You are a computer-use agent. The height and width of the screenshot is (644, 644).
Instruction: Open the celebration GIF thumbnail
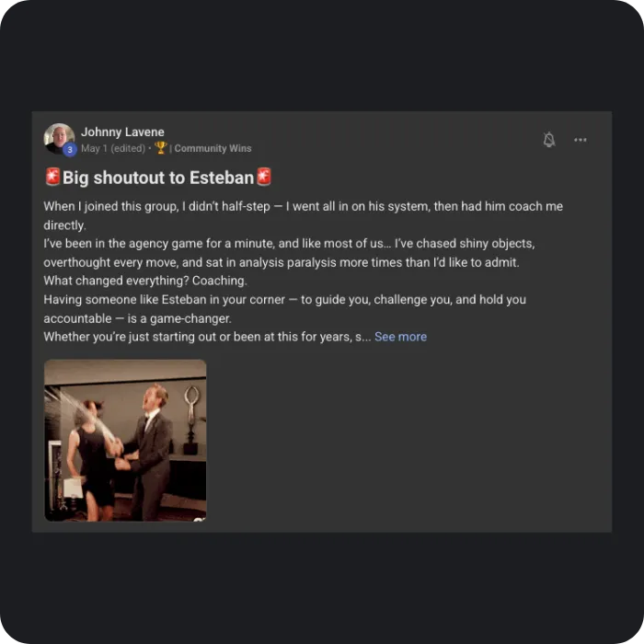click(x=125, y=441)
